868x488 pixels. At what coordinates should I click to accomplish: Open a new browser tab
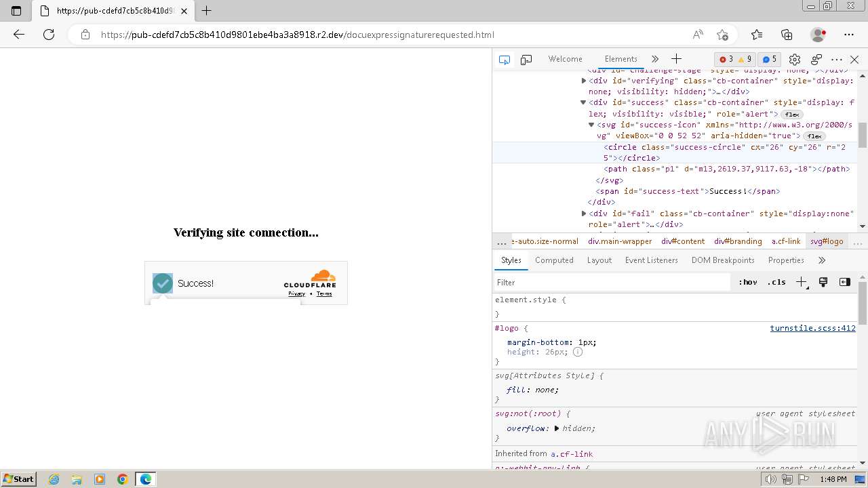(x=207, y=10)
